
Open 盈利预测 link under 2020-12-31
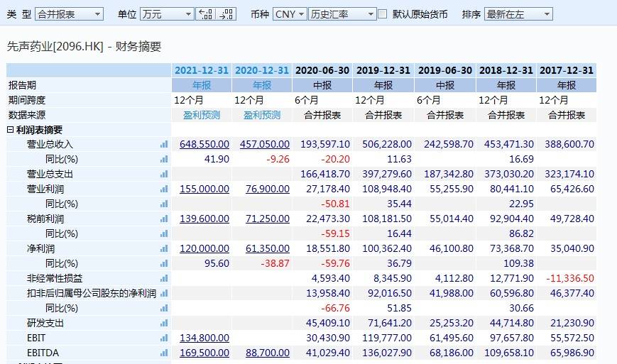click(x=262, y=115)
